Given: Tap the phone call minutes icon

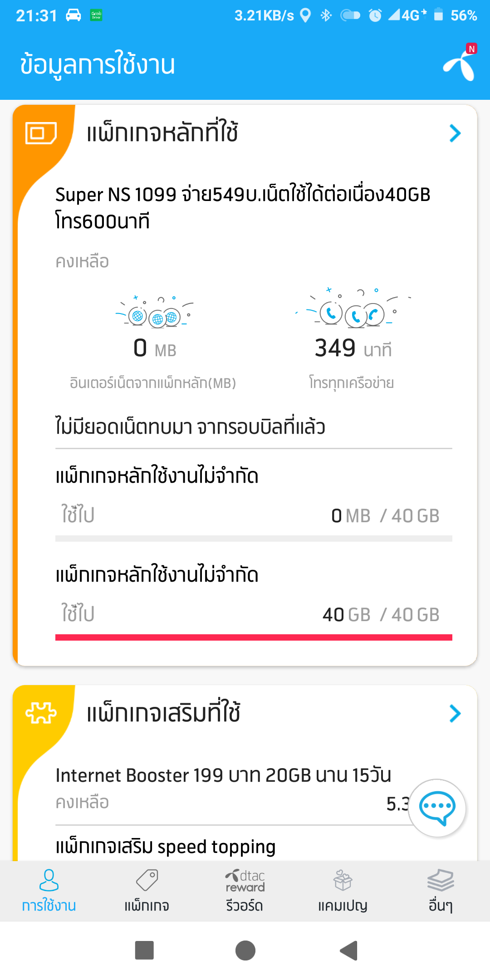Looking at the screenshot, I should coord(352,312).
